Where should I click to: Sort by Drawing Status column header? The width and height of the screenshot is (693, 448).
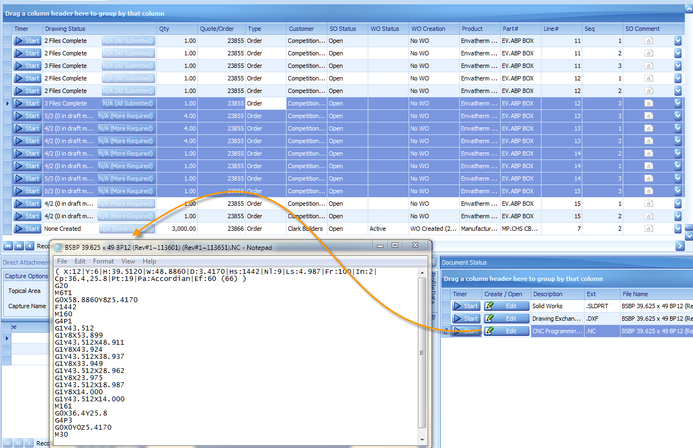[99, 29]
